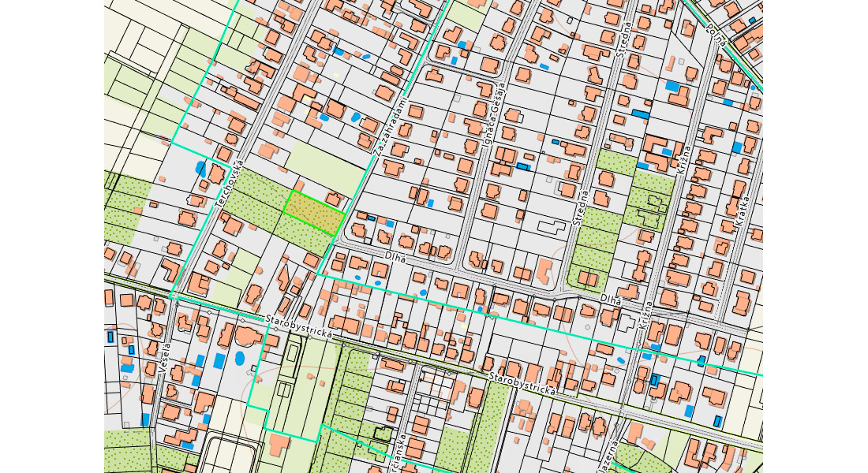
Task: Click the yellow parcel outlined in bright green
Action: click(x=313, y=208)
